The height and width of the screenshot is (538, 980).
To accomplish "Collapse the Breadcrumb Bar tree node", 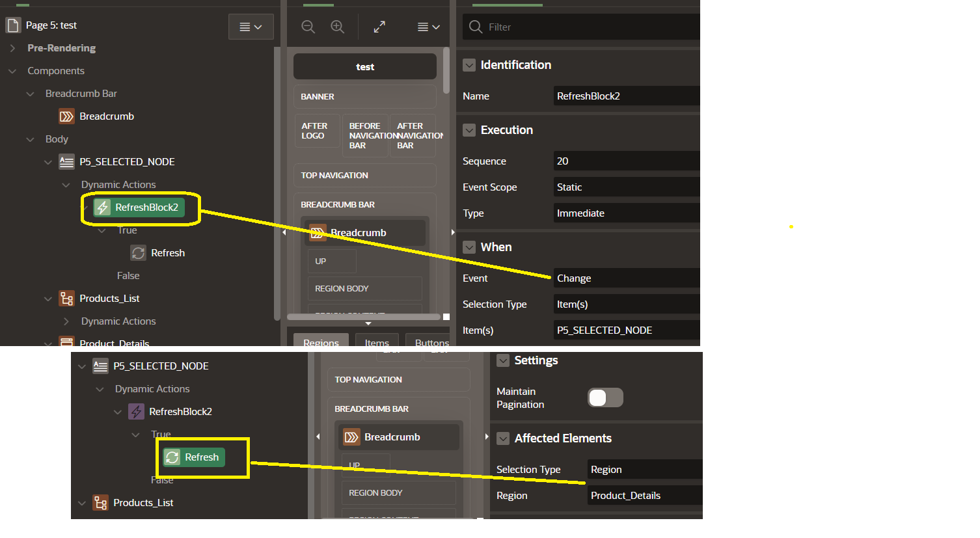I will pos(30,94).
